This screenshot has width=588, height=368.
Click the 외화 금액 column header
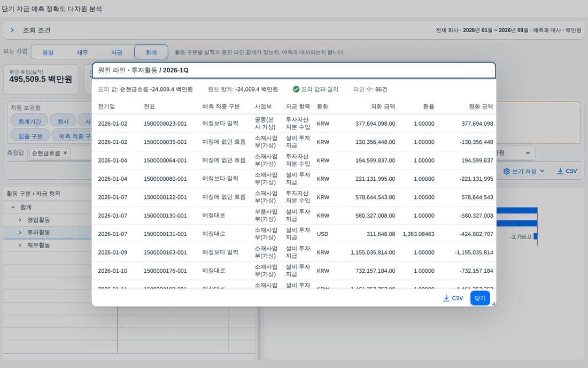tap(383, 106)
